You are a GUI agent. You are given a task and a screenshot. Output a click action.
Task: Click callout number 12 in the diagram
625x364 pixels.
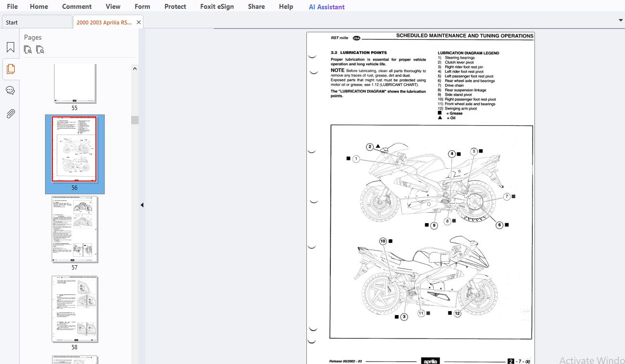457,313
